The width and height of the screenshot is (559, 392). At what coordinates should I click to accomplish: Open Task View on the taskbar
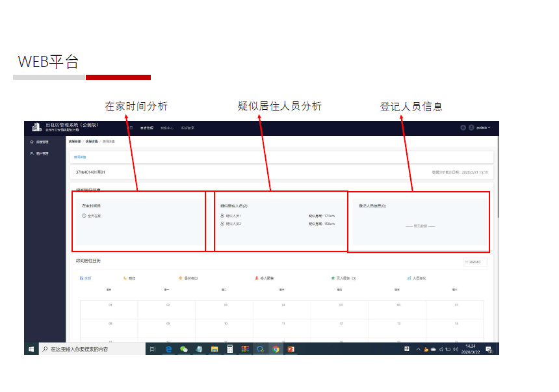tap(153, 349)
